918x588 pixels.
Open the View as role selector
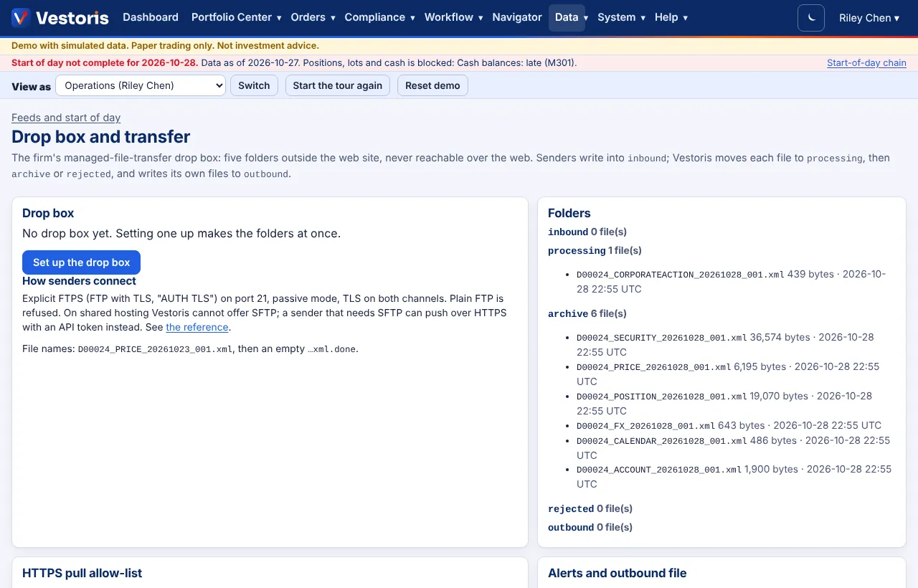pyautogui.click(x=141, y=85)
